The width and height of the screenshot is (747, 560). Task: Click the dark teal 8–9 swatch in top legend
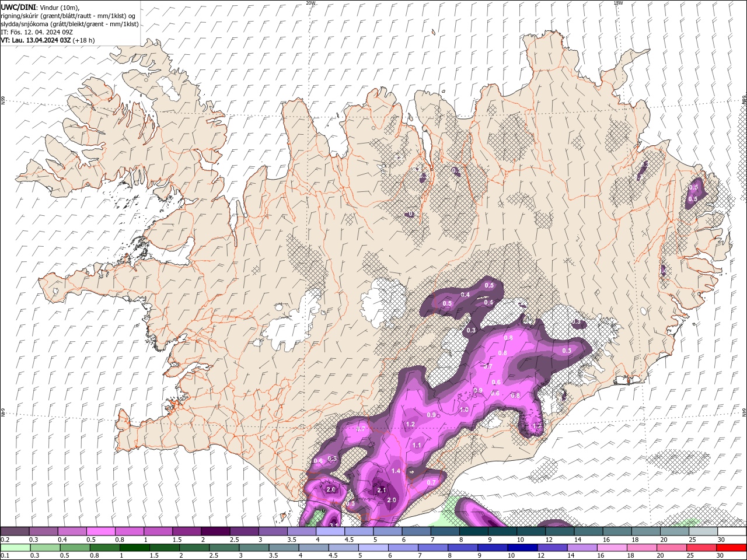pos(474,531)
